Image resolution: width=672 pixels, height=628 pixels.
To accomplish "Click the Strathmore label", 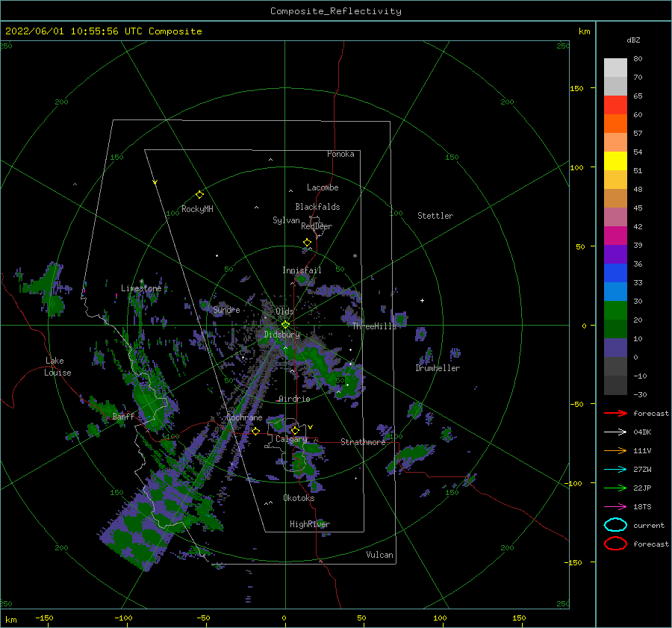I will click(x=363, y=442).
